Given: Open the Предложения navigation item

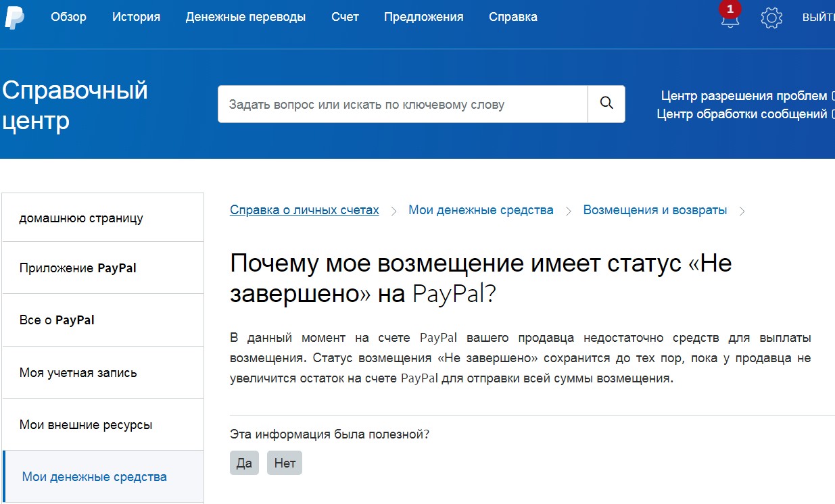Looking at the screenshot, I should [x=423, y=17].
